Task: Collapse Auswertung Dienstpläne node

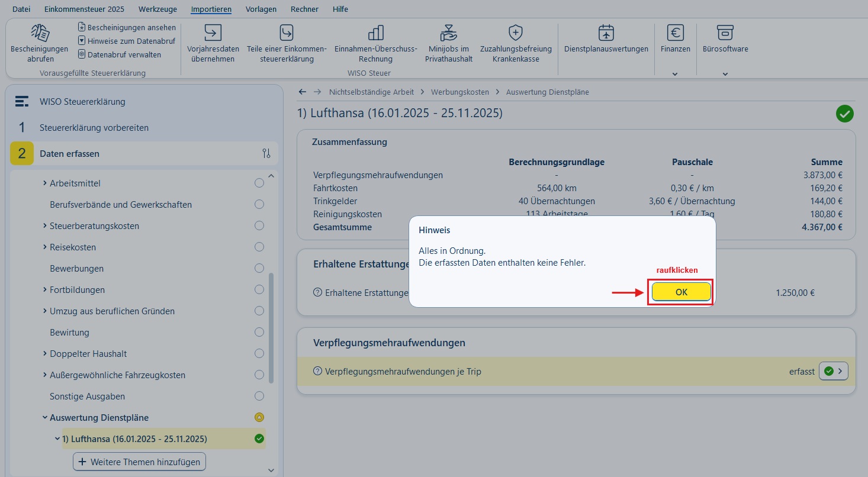Action: (x=45, y=418)
